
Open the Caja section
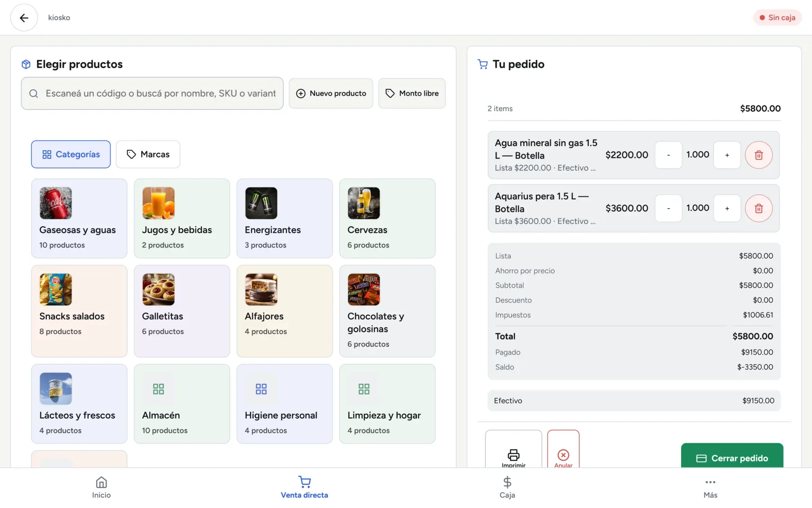(507, 488)
